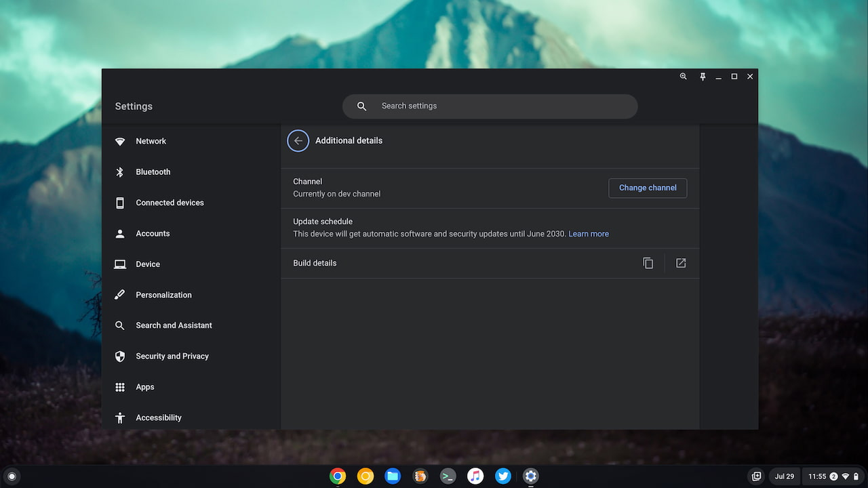Open the launcher circle on the shelf
This screenshot has width=868, height=488.
click(12, 476)
